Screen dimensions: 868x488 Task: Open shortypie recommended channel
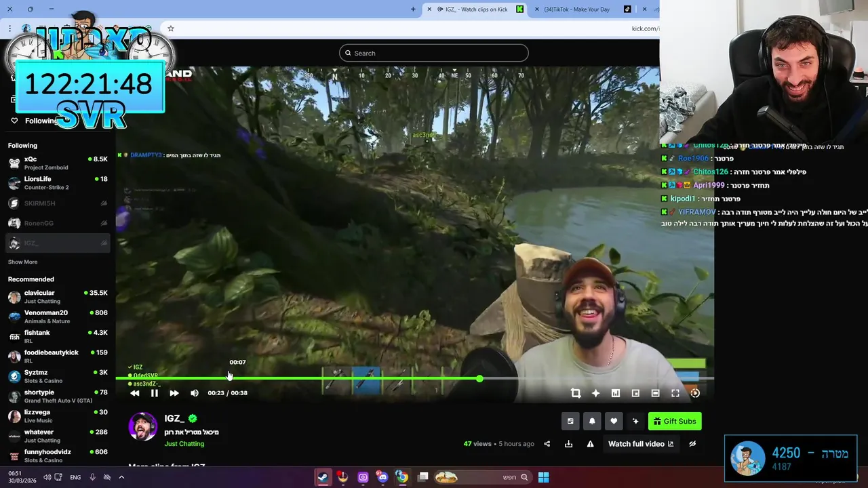(58, 396)
